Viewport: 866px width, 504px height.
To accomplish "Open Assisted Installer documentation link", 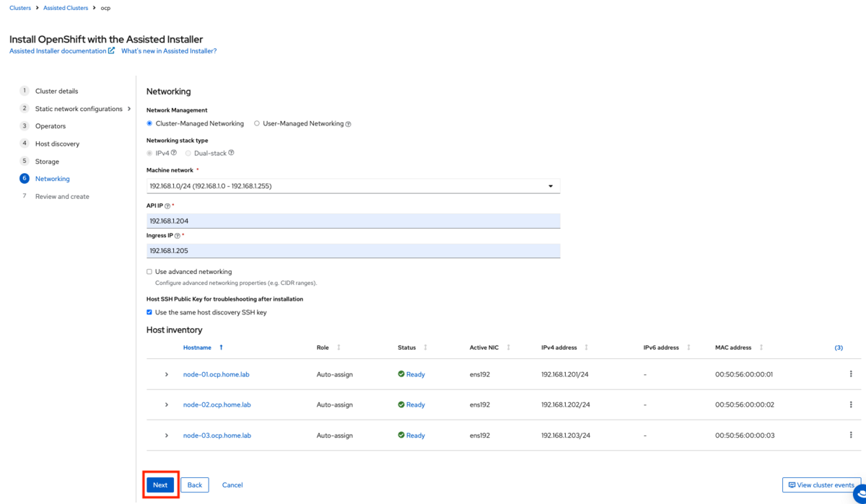I will coord(62,51).
